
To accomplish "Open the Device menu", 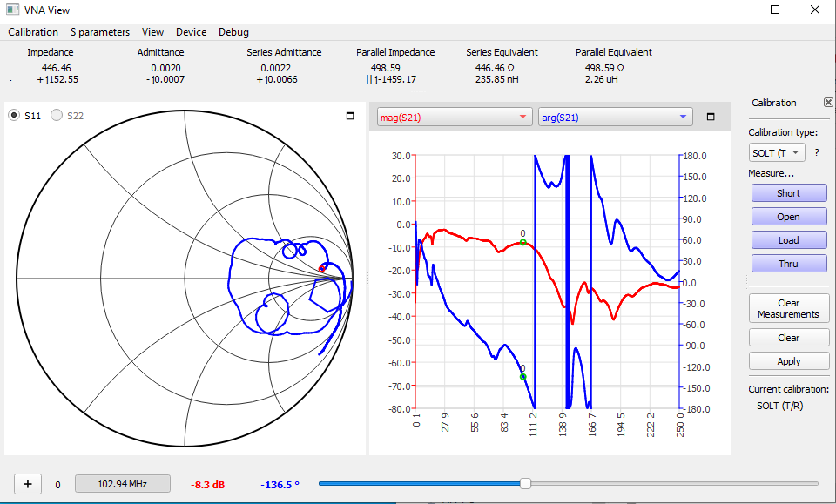I will pos(191,32).
